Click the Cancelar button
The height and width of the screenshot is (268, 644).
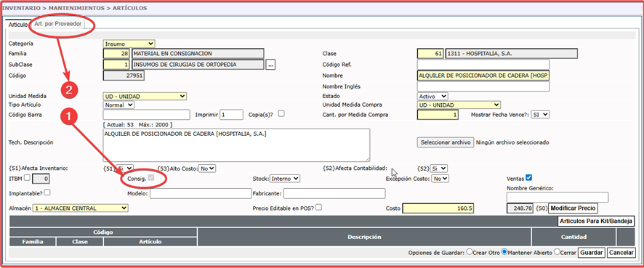tap(621, 253)
